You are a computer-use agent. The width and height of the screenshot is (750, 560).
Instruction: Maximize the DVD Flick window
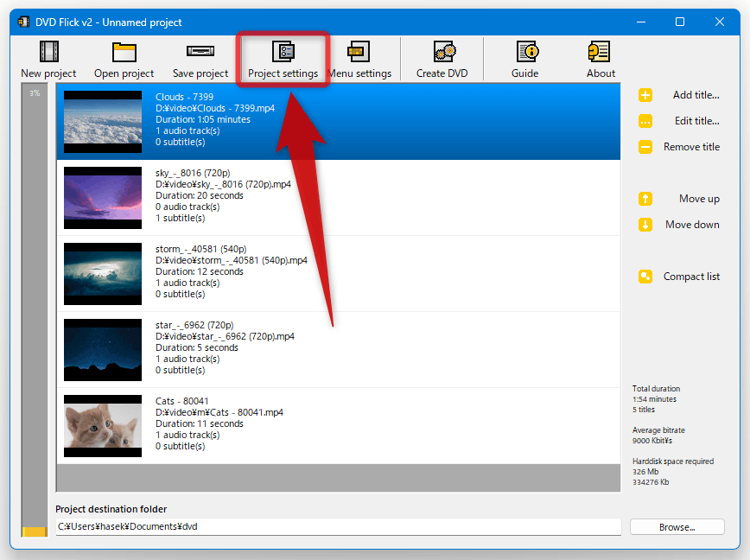(x=680, y=22)
